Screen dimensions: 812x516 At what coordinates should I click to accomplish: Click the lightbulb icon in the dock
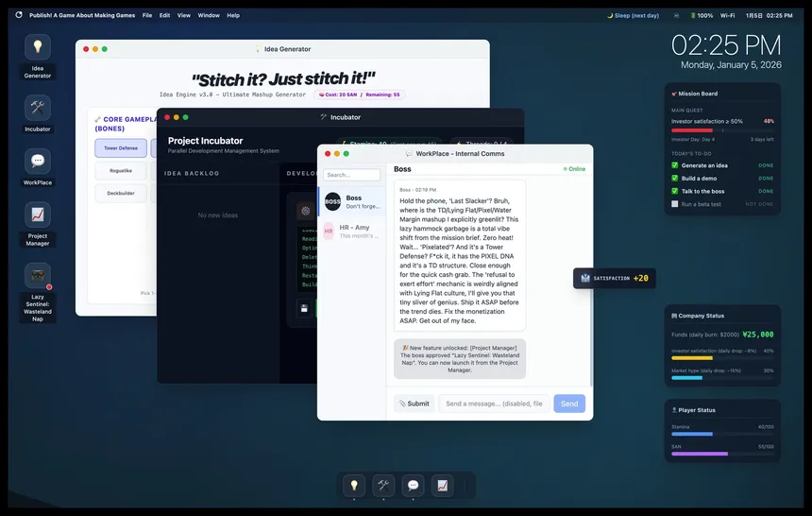coord(354,486)
